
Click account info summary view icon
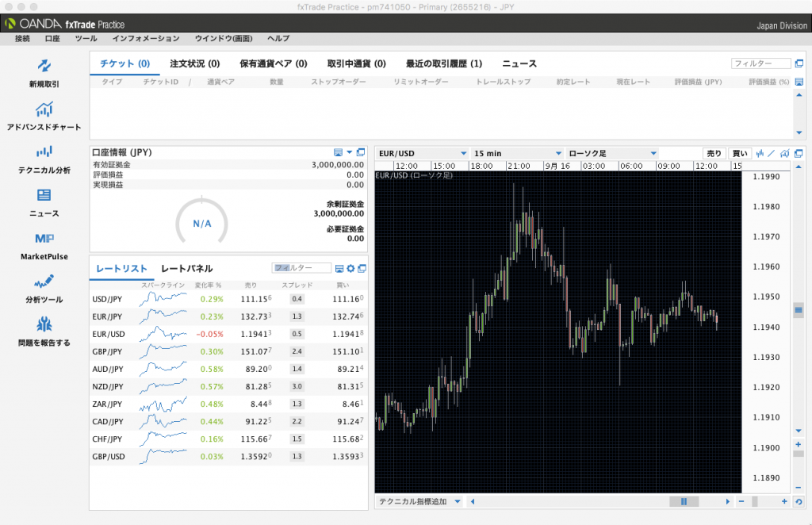[338, 152]
